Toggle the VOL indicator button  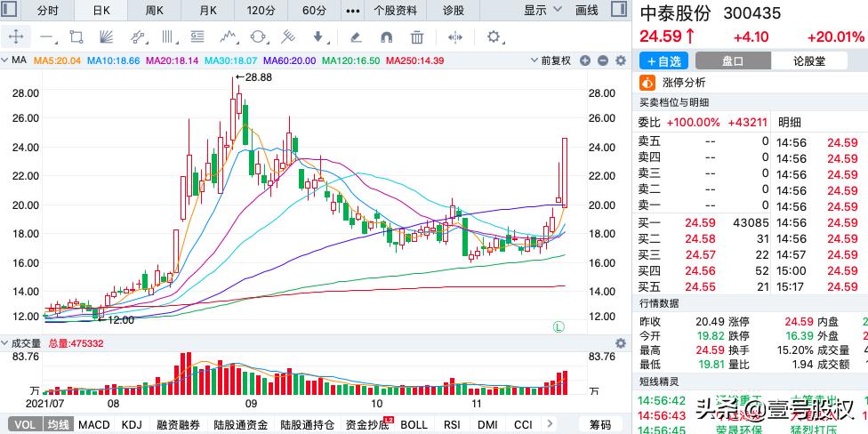coord(24,425)
